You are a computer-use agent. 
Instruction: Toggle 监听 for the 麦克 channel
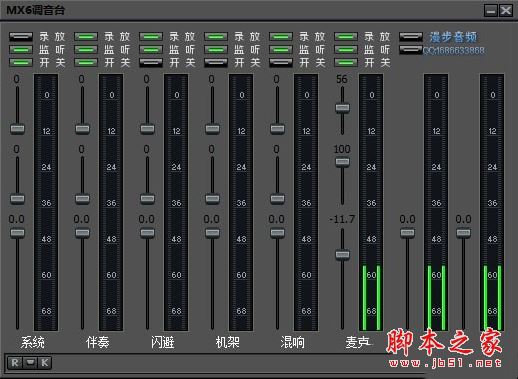point(346,50)
